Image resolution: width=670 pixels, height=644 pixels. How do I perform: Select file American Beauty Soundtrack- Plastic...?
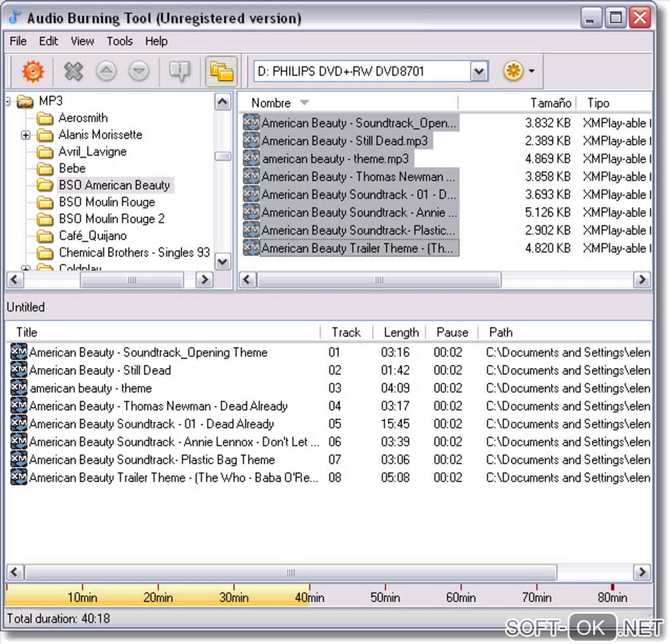coord(358,231)
